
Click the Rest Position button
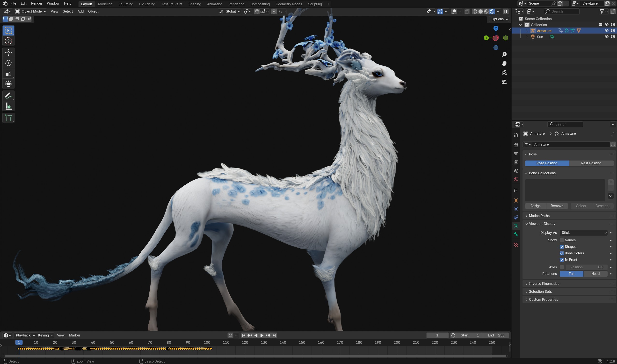(x=591, y=163)
